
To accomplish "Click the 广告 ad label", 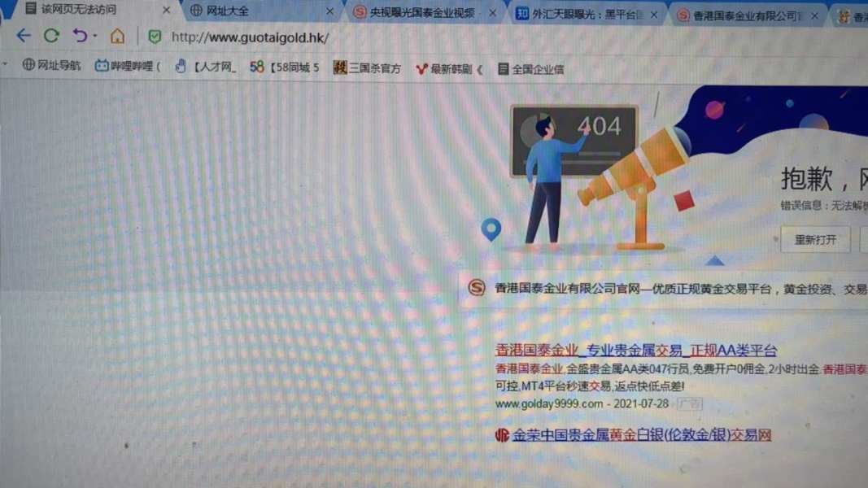I will pos(690,404).
